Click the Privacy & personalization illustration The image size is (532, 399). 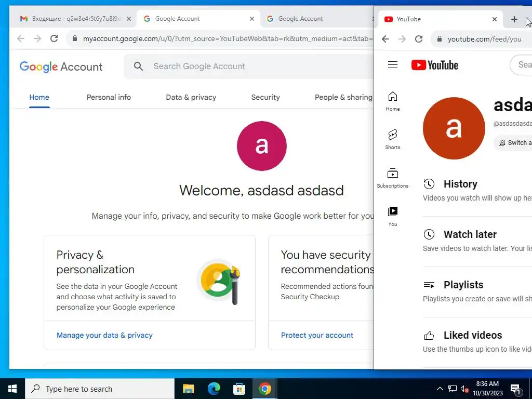(x=219, y=282)
